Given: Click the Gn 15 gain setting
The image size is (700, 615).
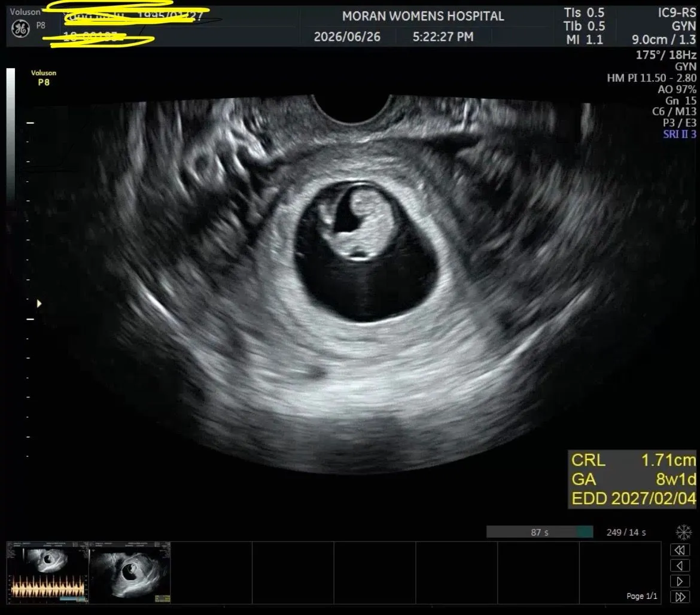Looking at the screenshot, I should tap(680, 101).
